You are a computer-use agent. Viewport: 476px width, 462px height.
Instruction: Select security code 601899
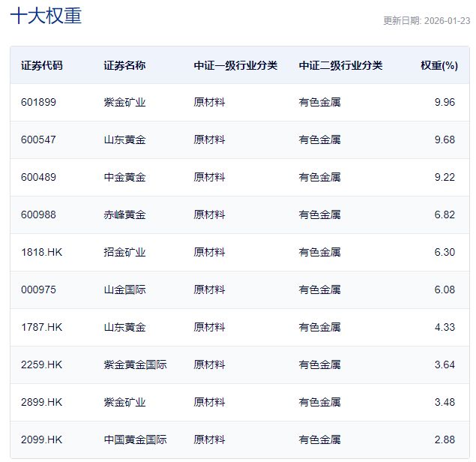pyautogui.click(x=38, y=102)
